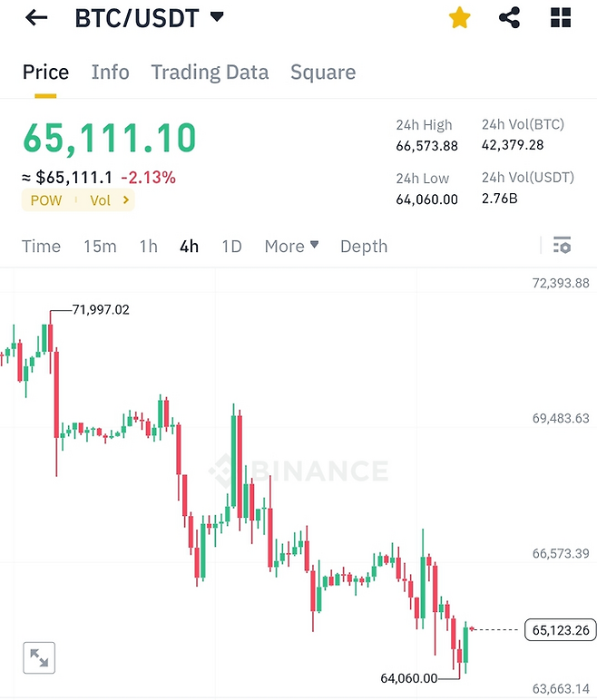Switch to the Trading Data tab

(x=210, y=73)
